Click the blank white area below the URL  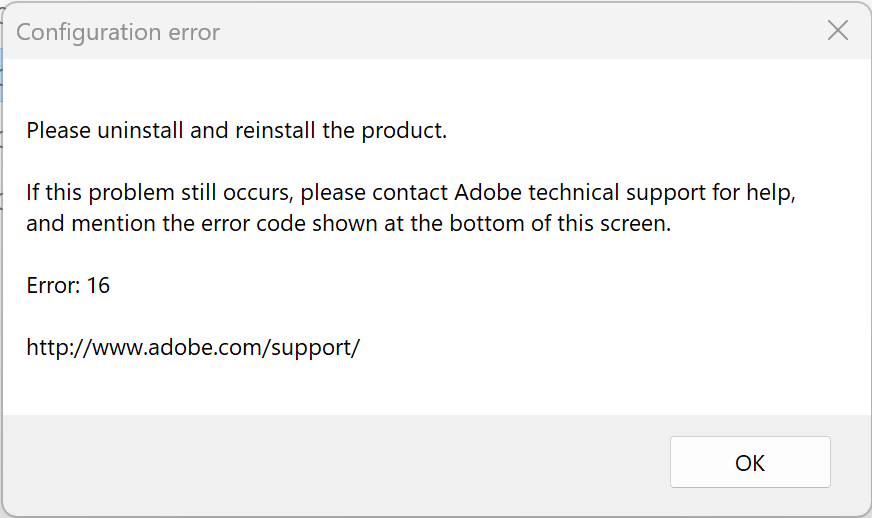[430, 388]
